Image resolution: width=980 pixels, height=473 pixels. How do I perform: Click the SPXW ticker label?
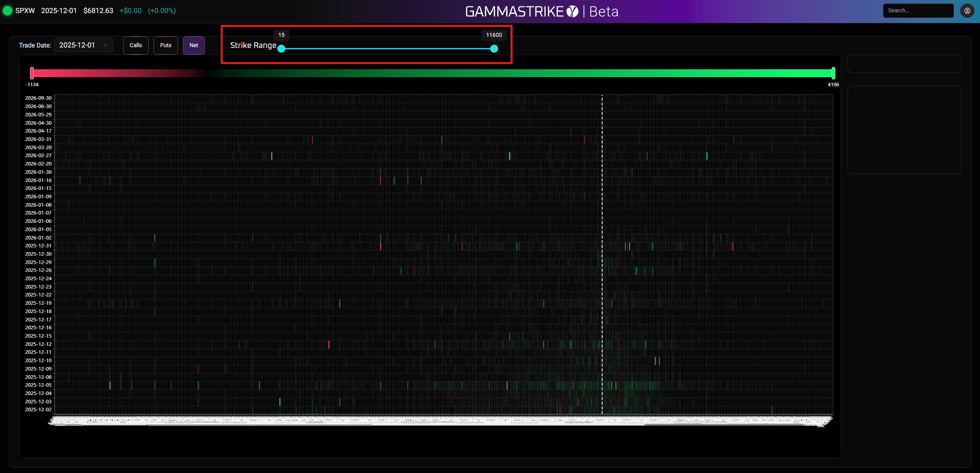pos(25,10)
